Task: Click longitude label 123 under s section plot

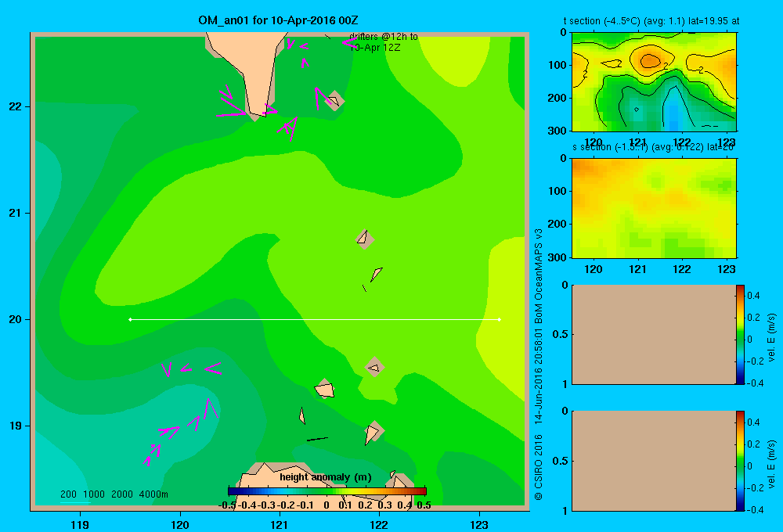Action: point(727,269)
